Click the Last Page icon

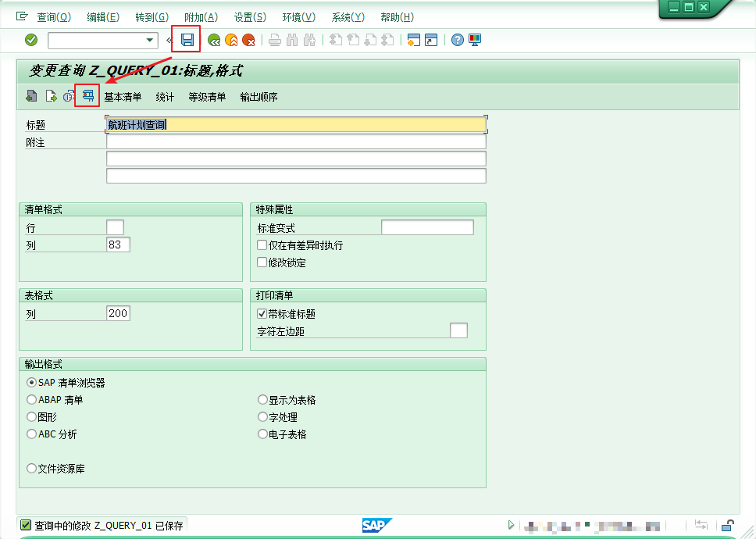387,40
